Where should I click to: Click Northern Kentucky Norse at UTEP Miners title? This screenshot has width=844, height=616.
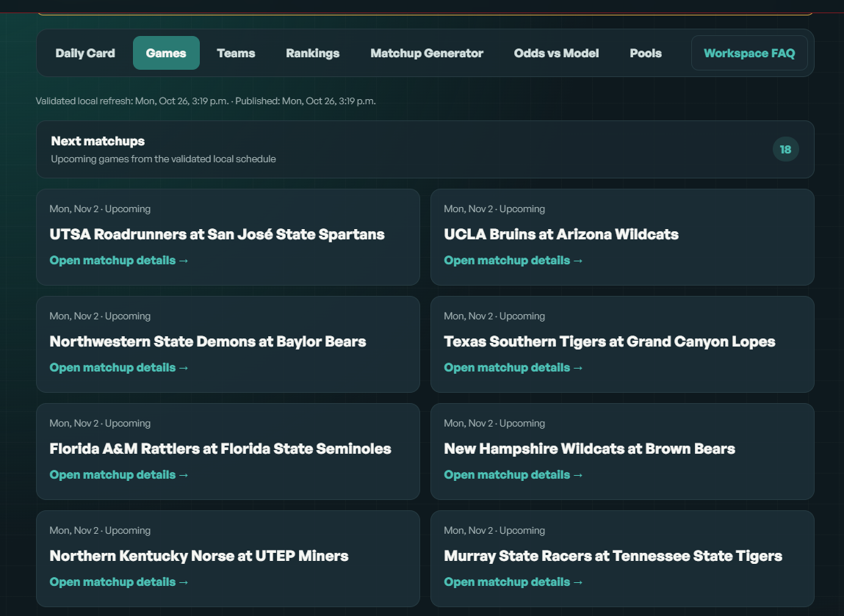(198, 556)
